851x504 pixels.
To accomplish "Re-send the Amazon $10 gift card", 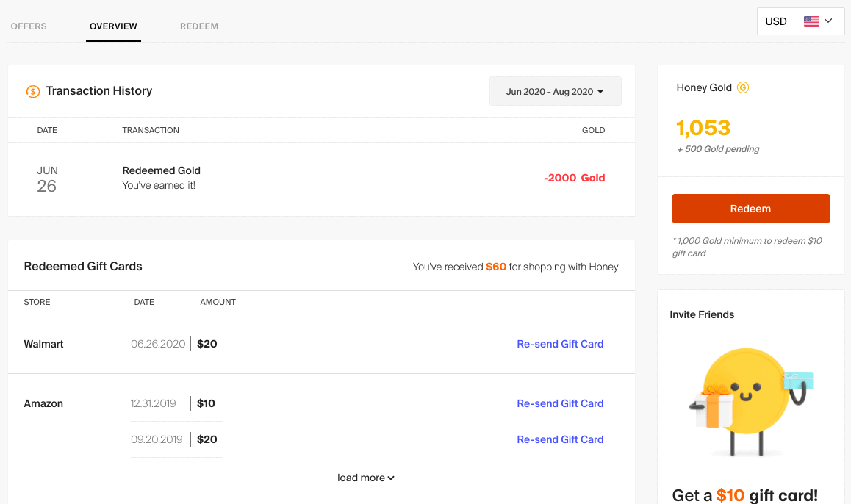I will [x=560, y=403].
